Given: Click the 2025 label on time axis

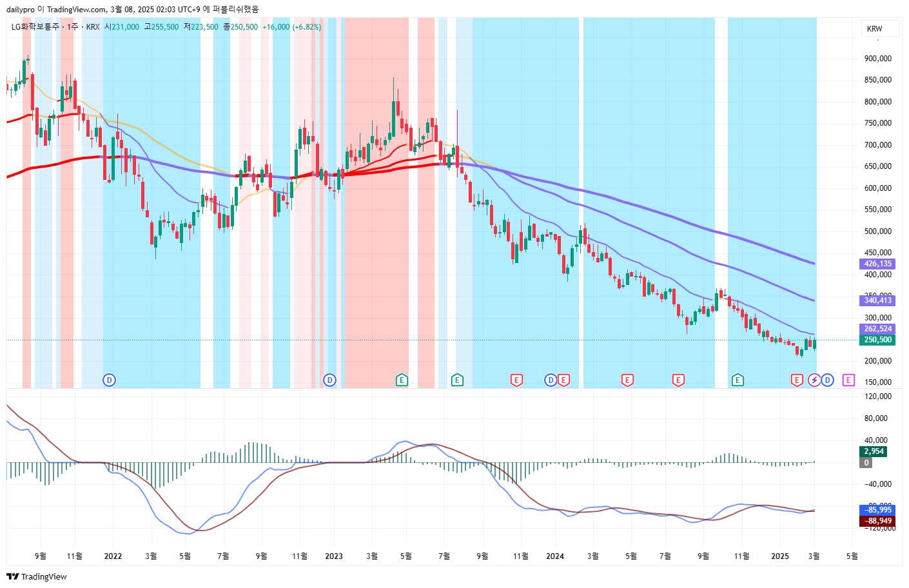Looking at the screenshot, I should pos(780,556).
